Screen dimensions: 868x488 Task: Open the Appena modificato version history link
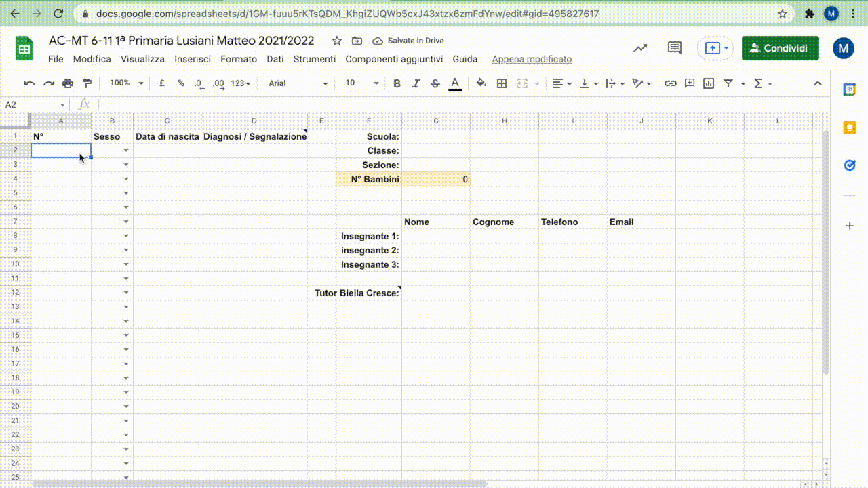pos(532,59)
